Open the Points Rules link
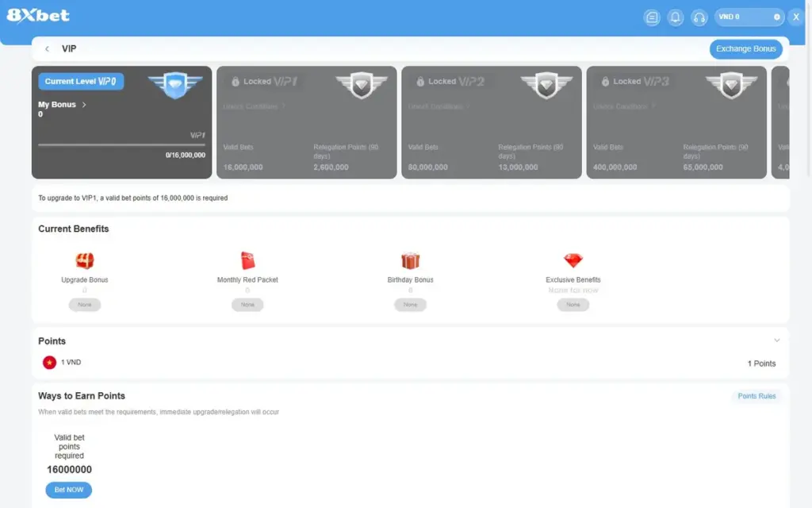 click(x=756, y=396)
